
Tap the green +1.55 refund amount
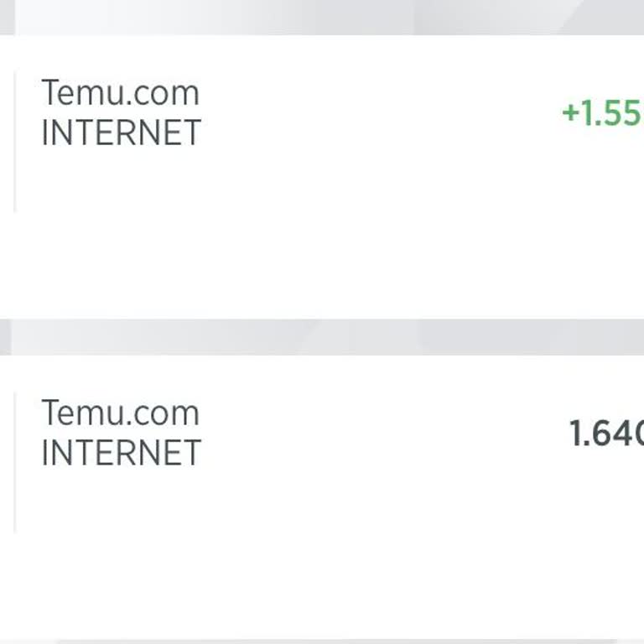point(601,113)
